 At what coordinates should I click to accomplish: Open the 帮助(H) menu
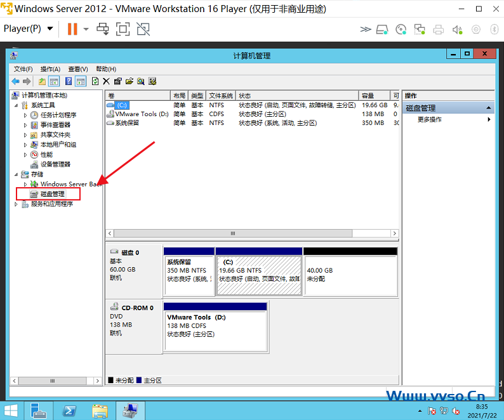[106, 69]
